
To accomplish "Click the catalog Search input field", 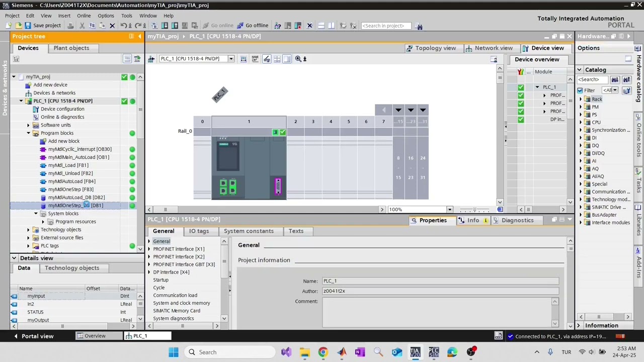I will pyautogui.click(x=593, y=79).
